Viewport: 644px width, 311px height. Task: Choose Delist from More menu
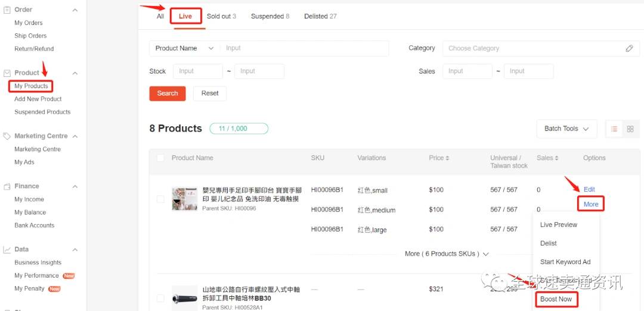(549, 243)
